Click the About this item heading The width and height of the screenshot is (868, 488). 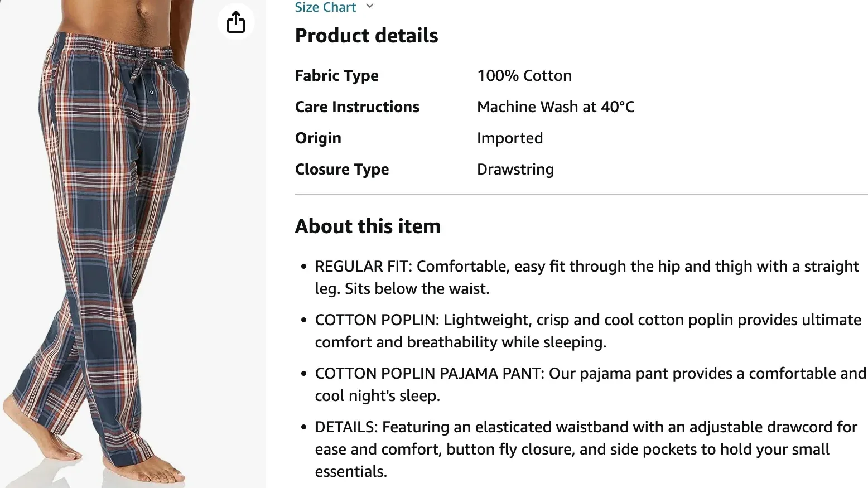(x=368, y=226)
